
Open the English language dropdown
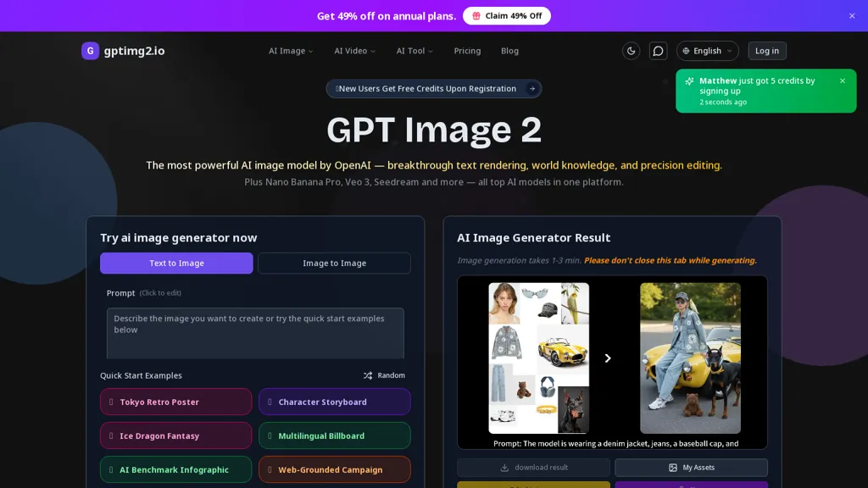click(708, 51)
